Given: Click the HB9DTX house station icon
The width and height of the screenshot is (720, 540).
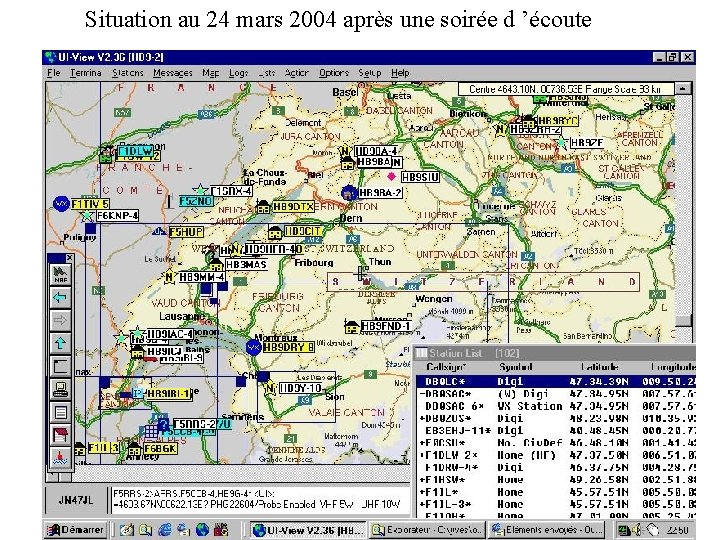Looking at the screenshot, I should pos(263,206).
